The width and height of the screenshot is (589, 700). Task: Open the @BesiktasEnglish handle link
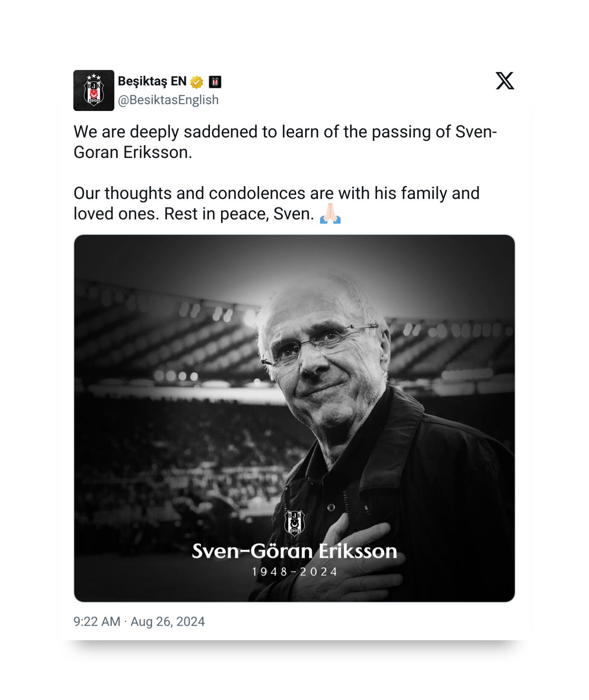pyautogui.click(x=168, y=100)
